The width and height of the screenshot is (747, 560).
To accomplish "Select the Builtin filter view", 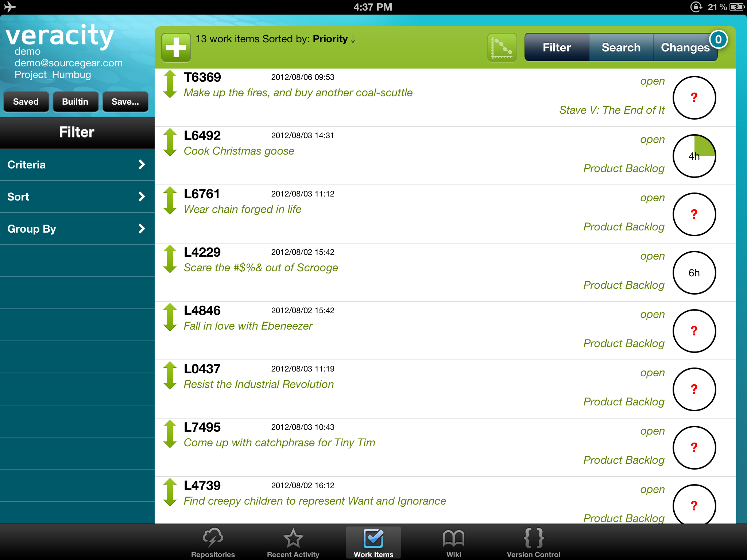I will click(x=74, y=102).
